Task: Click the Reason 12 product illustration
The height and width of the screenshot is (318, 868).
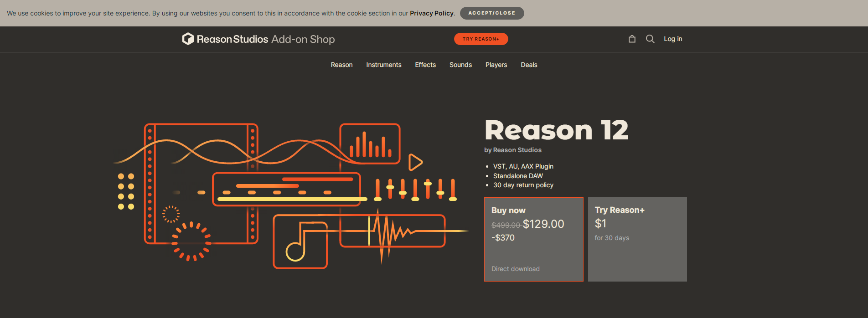Action: click(290, 196)
